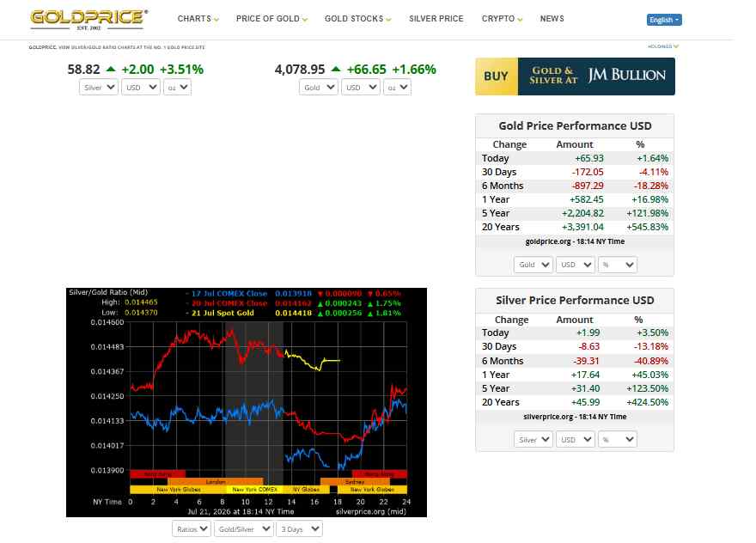Click the 21 Jul Spot Gold legend entry
Screen dimensions: 756x543
click(223, 313)
